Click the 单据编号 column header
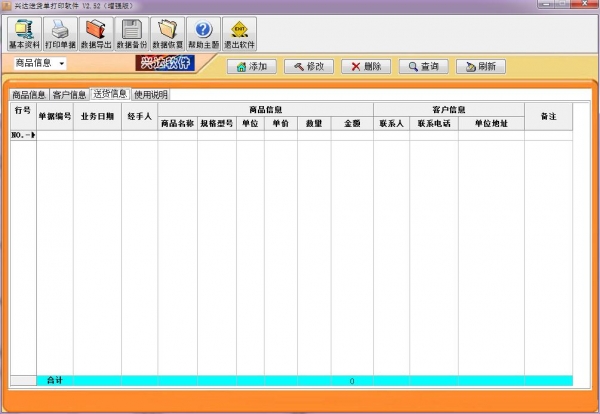600x414 pixels. click(x=54, y=116)
